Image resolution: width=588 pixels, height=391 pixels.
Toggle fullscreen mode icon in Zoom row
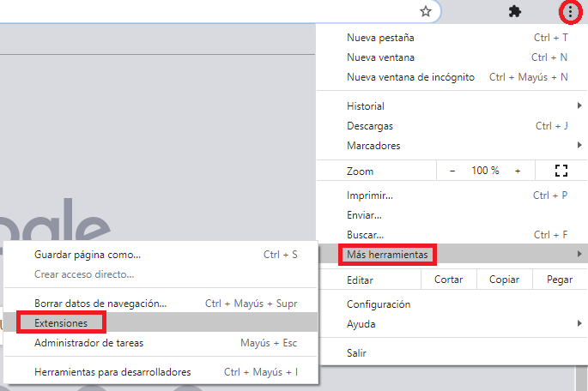tap(562, 171)
